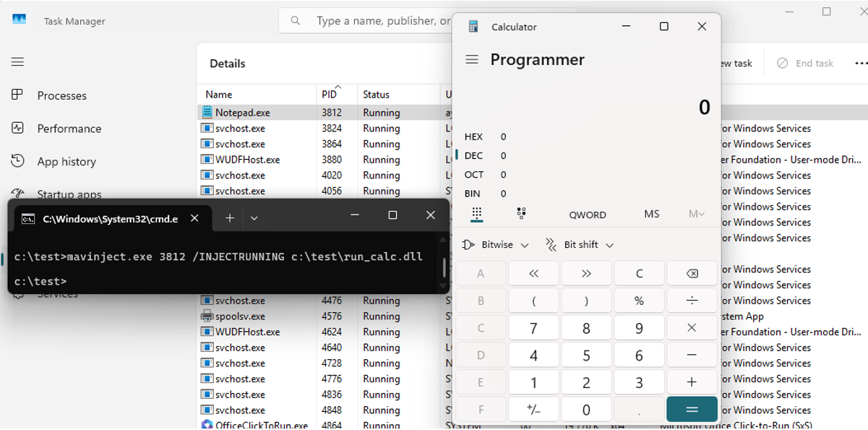Click the PID value 4728
Screen dimensions: 868x430
pyautogui.click(x=331, y=364)
